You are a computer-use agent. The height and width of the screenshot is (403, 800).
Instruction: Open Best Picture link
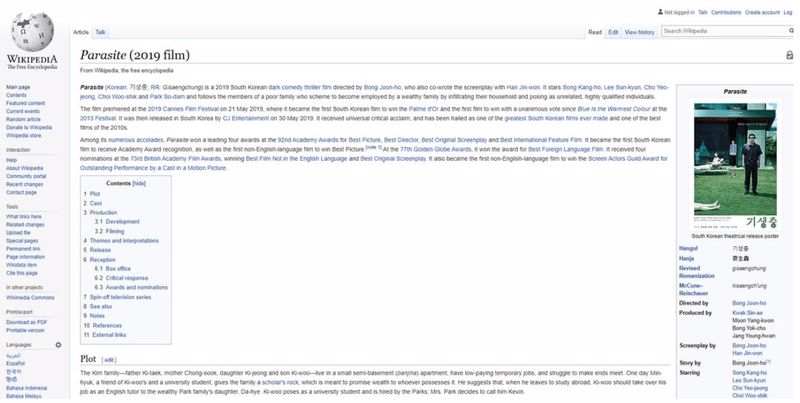(x=364, y=140)
